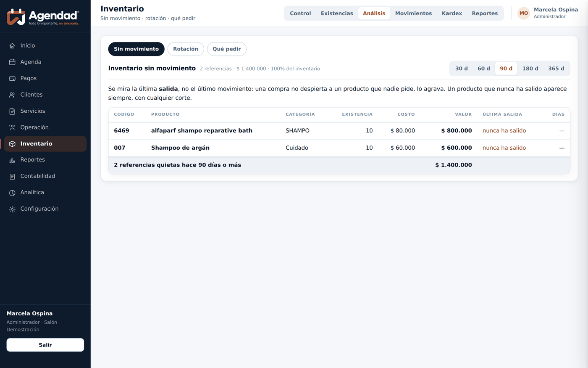
Task: Click the MO user avatar
Action: click(x=524, y=13)
